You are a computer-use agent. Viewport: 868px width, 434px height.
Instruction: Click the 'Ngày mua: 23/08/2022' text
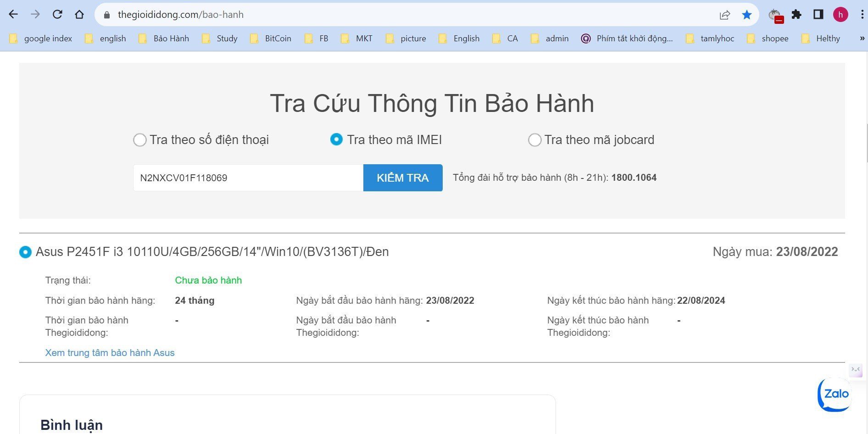click(x=775, y=252)
